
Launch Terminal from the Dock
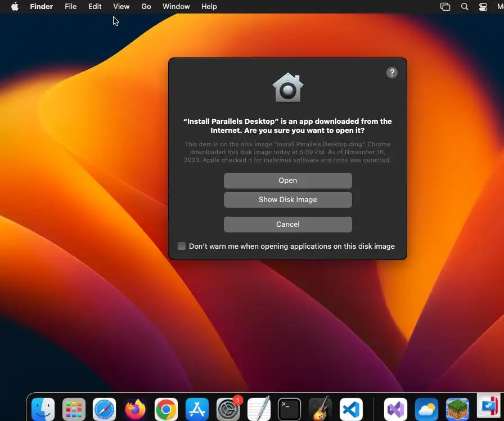289,409
